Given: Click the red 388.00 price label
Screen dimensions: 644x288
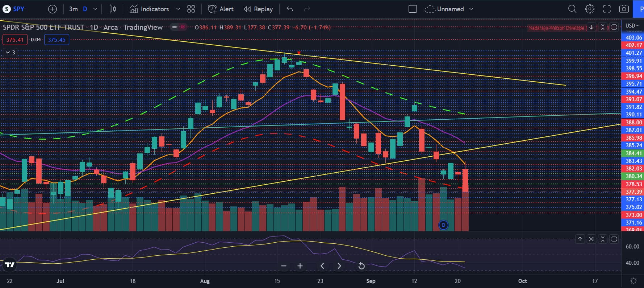Looking at the screenshot, I should click(633, 122).
